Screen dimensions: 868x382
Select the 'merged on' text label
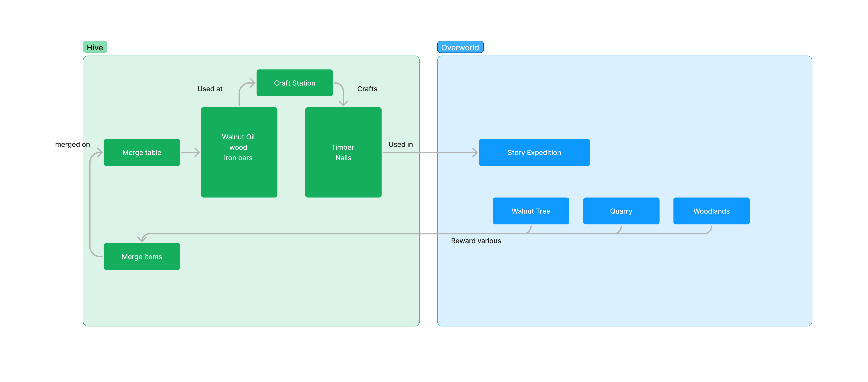click(x=73, y=144)
